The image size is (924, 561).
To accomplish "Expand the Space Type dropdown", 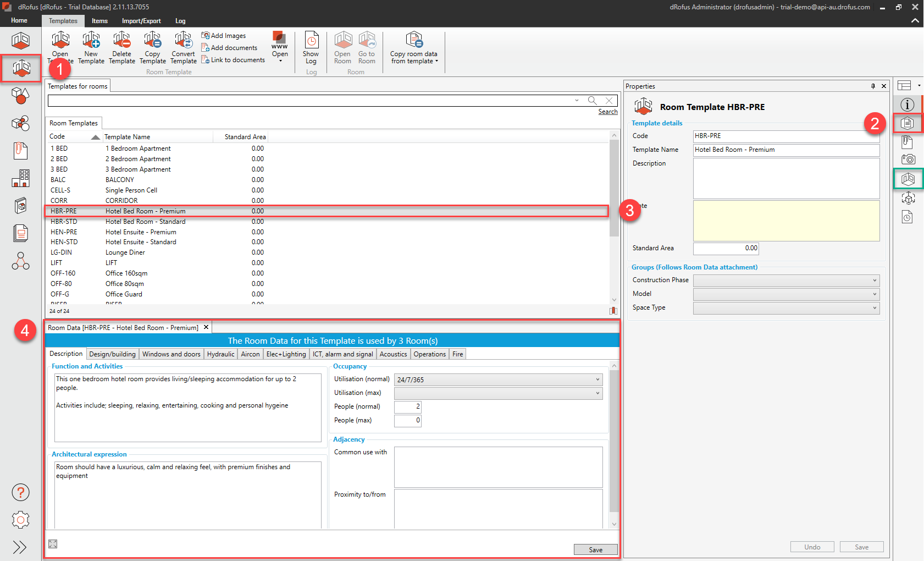I will [875, 308].
